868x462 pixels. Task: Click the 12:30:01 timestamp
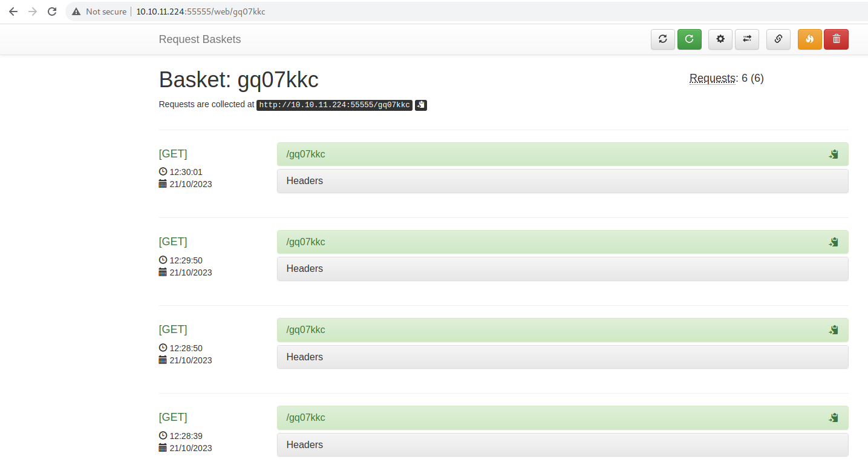click(186, 172)
